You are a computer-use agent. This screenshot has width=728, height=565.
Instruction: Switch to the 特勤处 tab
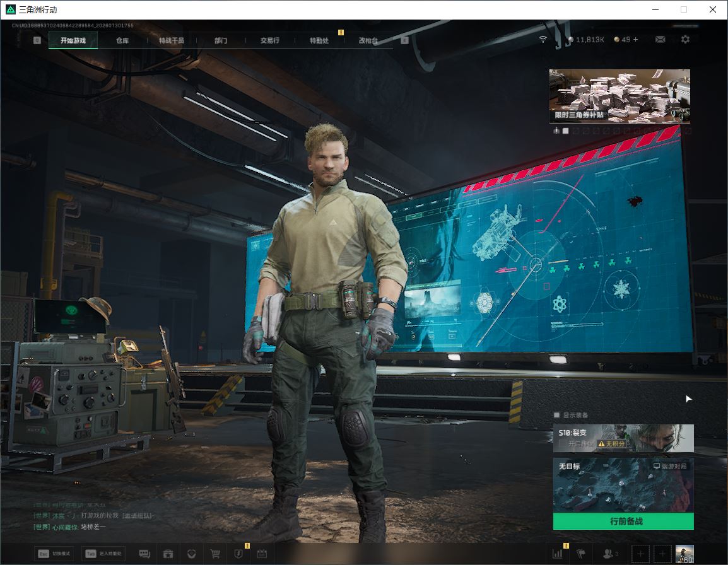pyautogui.click(x=319, y=40)
